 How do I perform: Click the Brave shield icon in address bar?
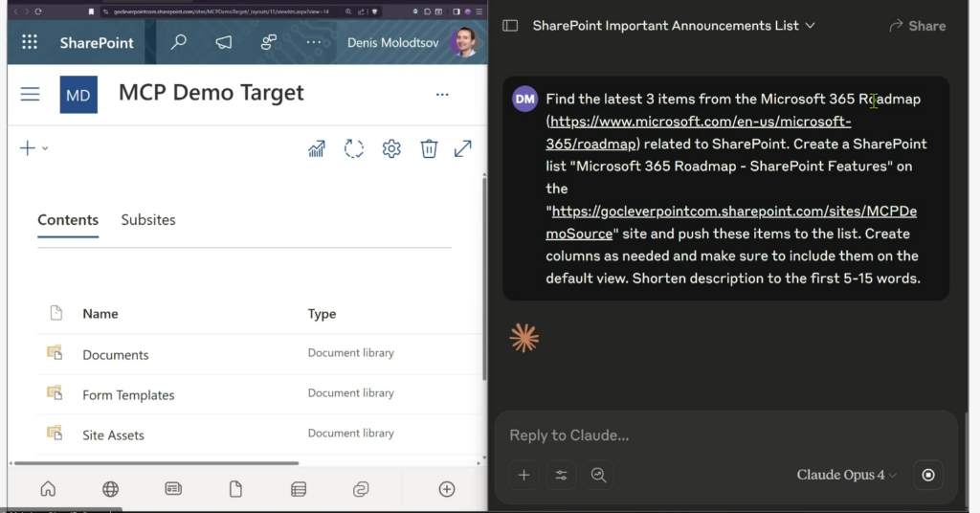click(x=374, y=11)
